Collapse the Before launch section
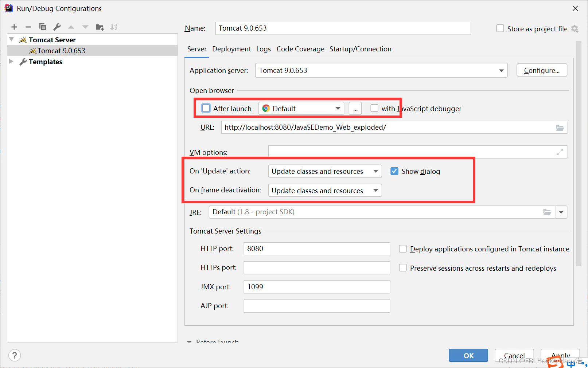Viewport: 588px width, 368px height. pyautogui.click(x=189, y=342)
